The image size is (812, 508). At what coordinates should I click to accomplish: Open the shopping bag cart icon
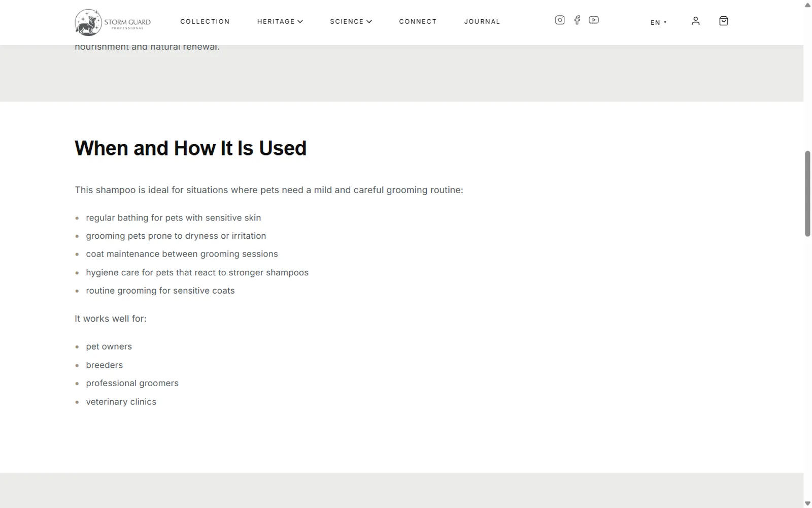tap(724, 21)
